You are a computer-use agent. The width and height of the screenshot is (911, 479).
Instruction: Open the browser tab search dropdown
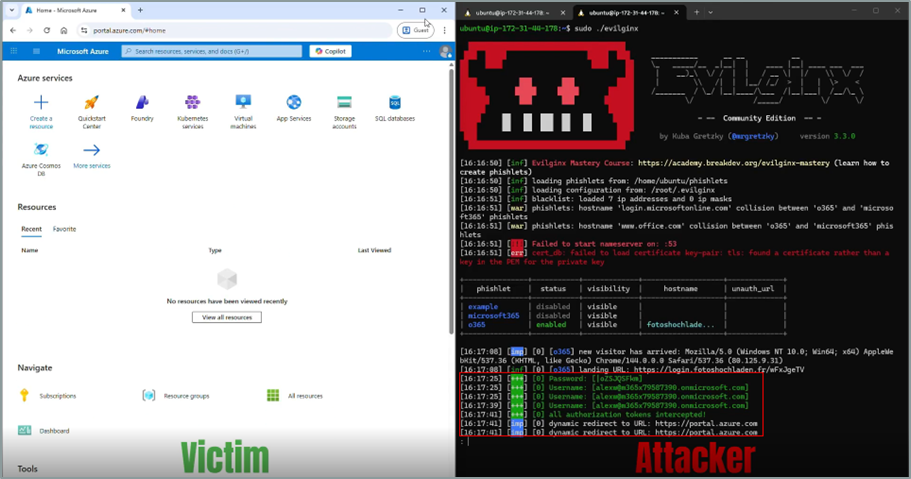[x=12, y=10]
